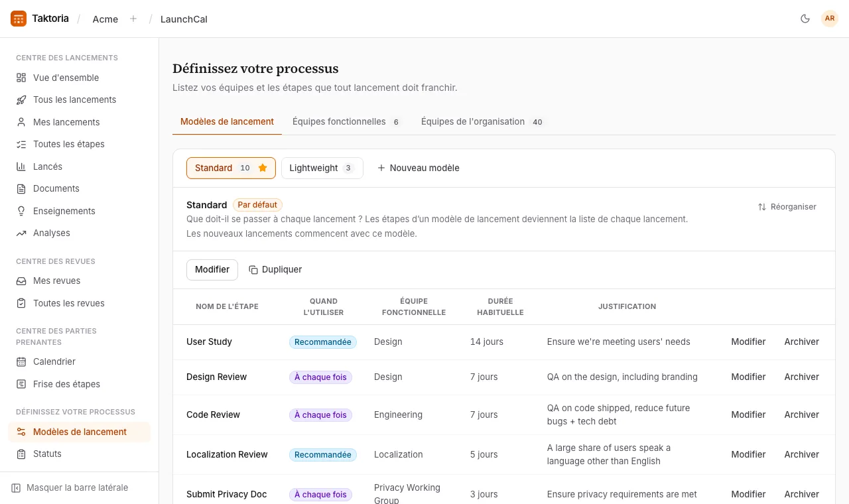Switch to Équipes fonctionnelles tab
849x504 pixels.
pos(346,121)
